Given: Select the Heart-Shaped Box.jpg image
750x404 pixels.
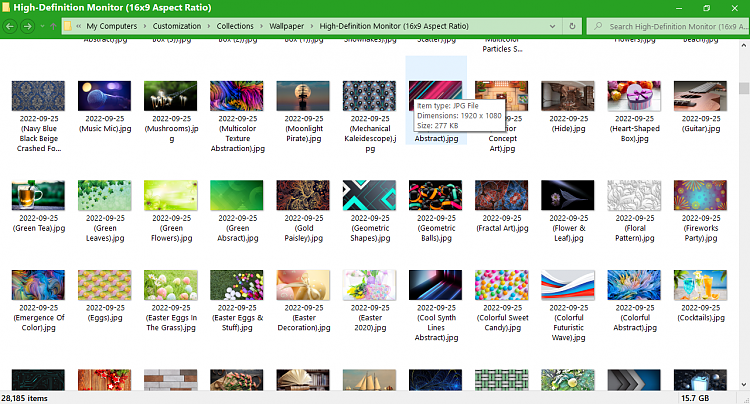Looking at the screenshot, I should click(x=634, y=96).
